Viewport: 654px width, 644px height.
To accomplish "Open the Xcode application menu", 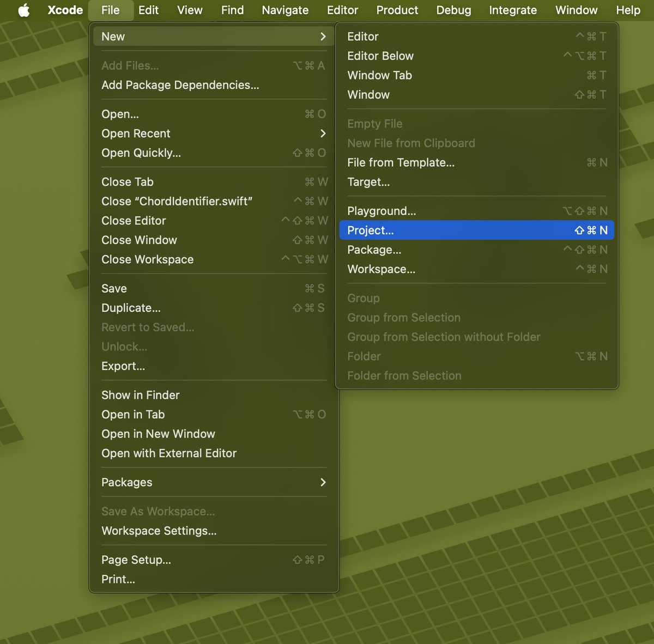I will pyautogui.click(x=65, y=10).
